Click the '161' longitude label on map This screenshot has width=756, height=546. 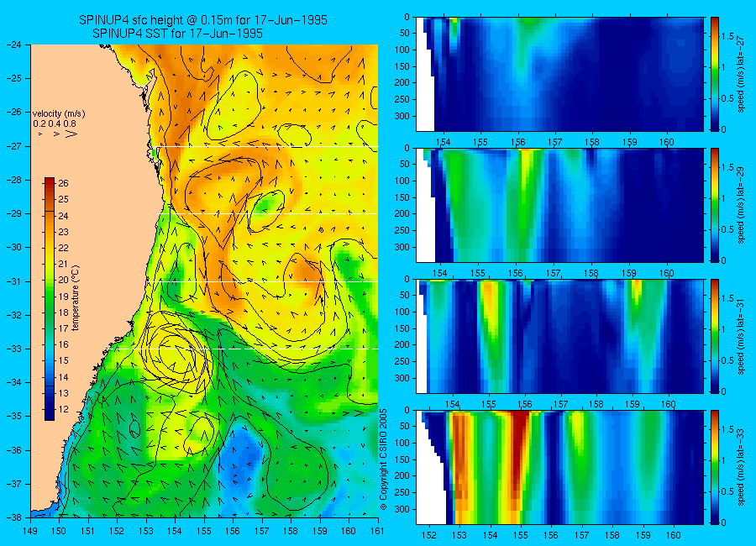point(377,531)
